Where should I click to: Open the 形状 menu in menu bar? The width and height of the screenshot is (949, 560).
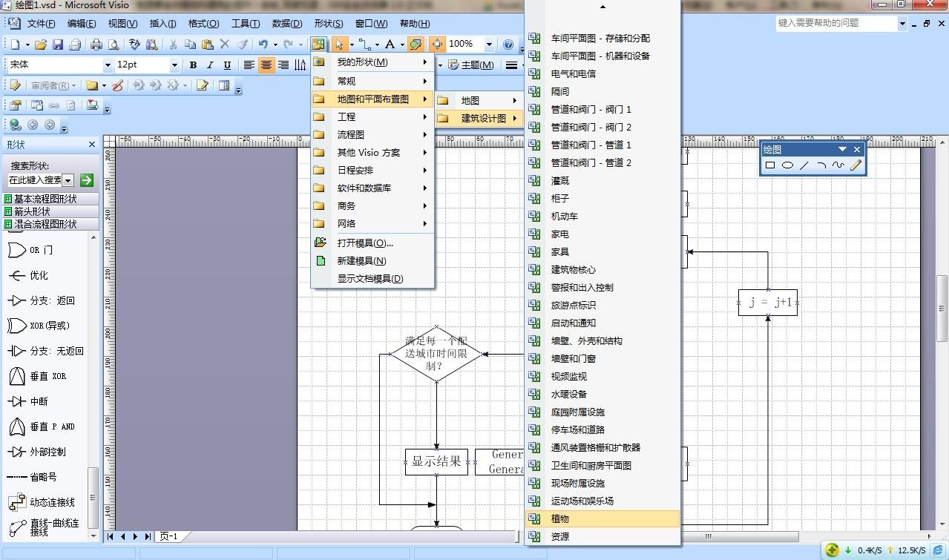329,23
